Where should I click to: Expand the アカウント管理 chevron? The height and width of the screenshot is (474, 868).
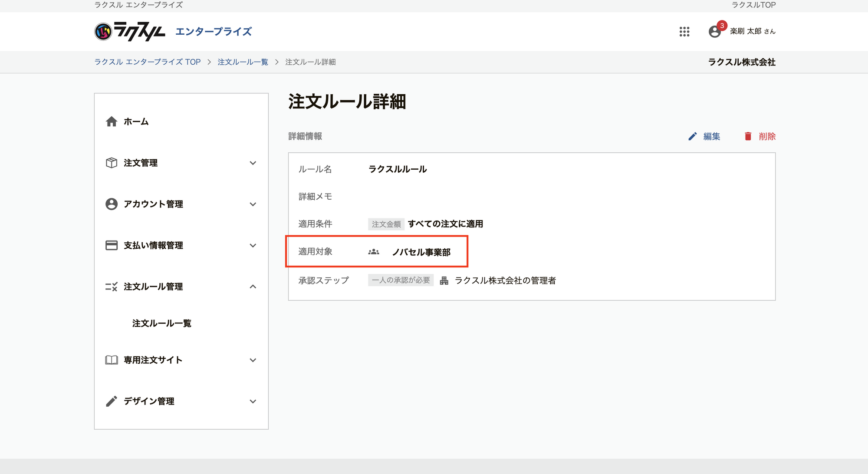tap(253, 204)
